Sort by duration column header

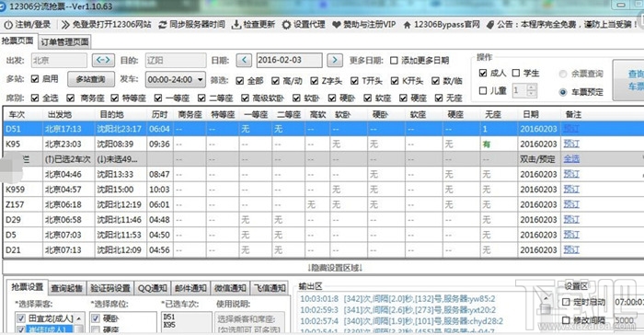click(x=160, y=114)
